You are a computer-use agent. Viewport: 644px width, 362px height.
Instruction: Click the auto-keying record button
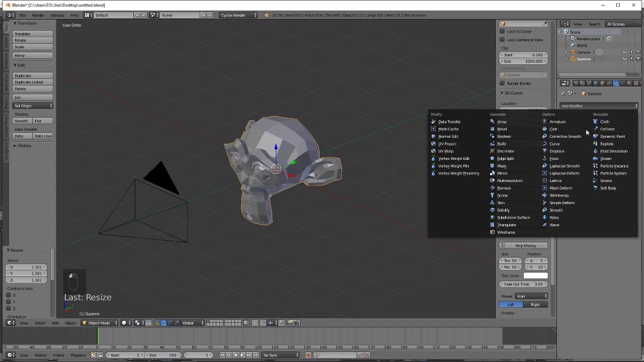[x=308, y=355]
